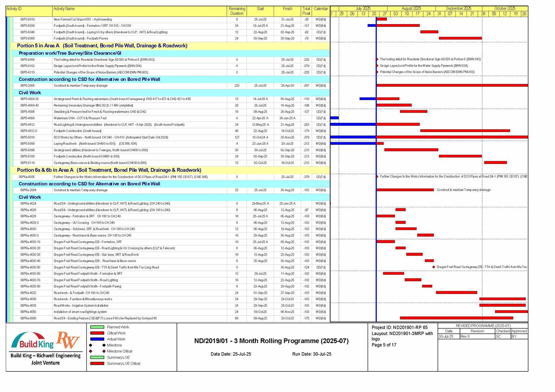Click activity ID S8P6a-0005

click(27, 177)
